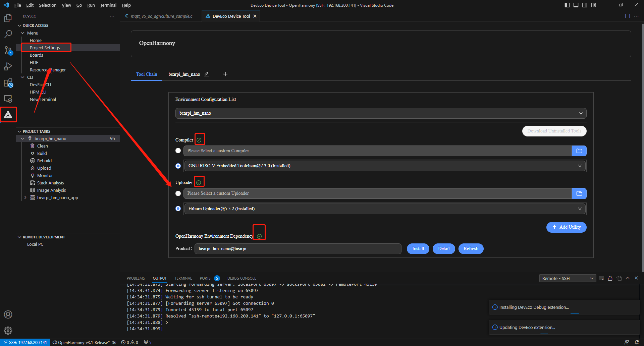
Task: Open Source Control view
Action: point(8,50)
